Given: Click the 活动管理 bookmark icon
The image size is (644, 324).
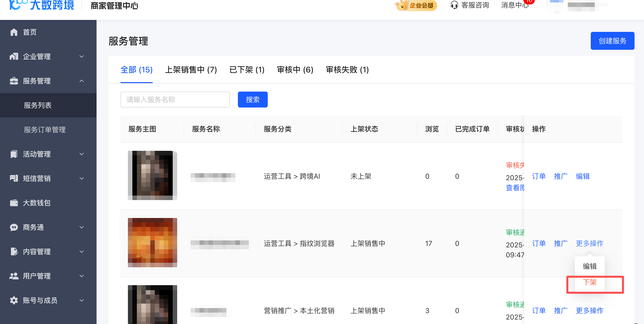Looking at the screenshot, I should (x=14, y=154).
